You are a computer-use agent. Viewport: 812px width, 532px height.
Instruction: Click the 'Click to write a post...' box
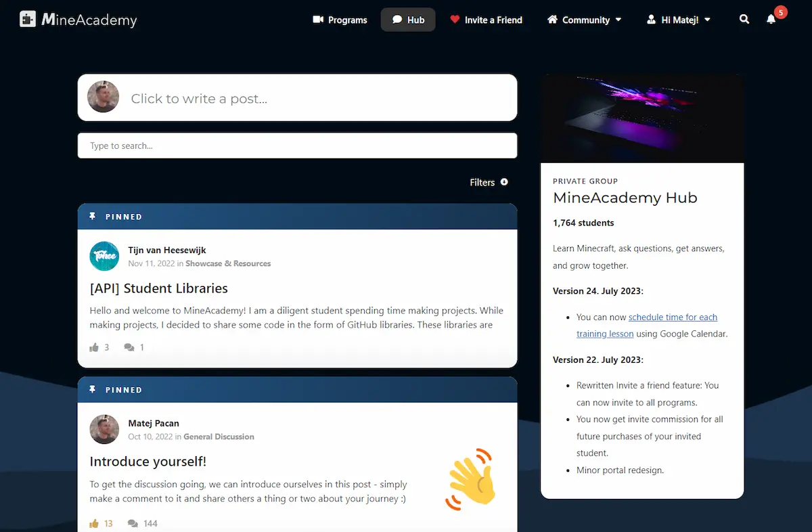pos(298,97)
